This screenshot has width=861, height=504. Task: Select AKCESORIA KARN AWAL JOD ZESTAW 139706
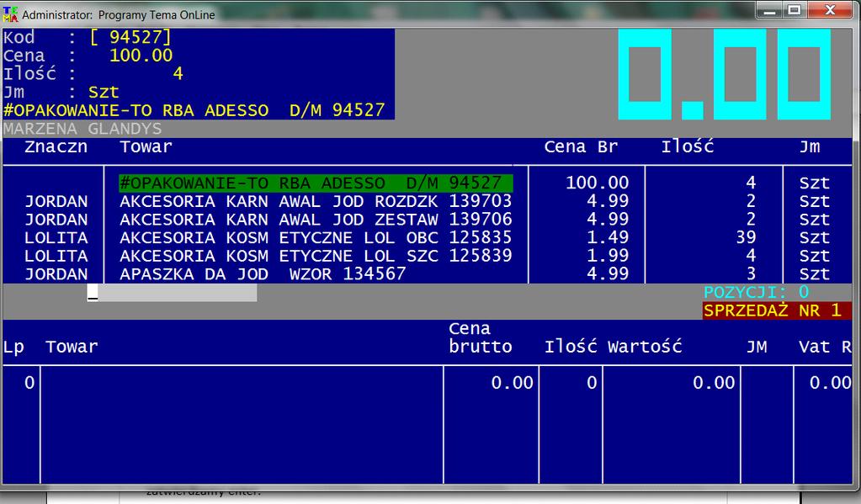tap(316, 220)
